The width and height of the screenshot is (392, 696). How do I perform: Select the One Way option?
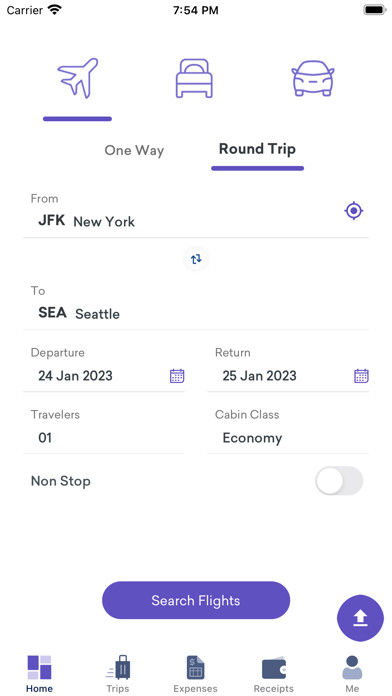coord(134,150)
